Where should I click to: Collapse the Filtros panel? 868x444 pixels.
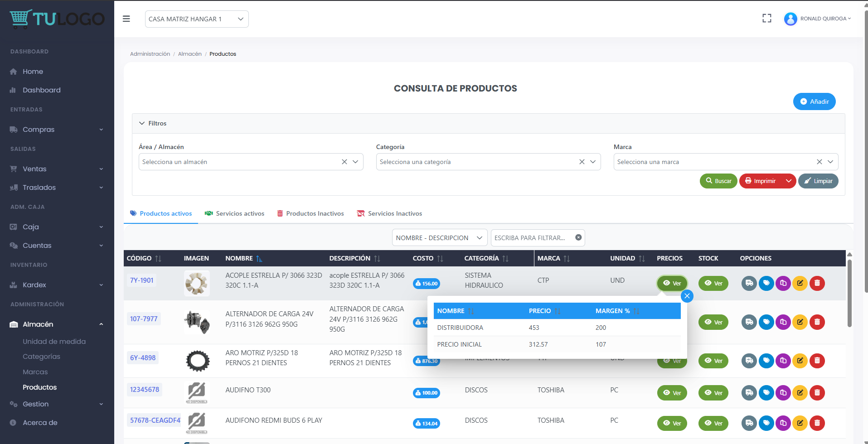[153, 123]
